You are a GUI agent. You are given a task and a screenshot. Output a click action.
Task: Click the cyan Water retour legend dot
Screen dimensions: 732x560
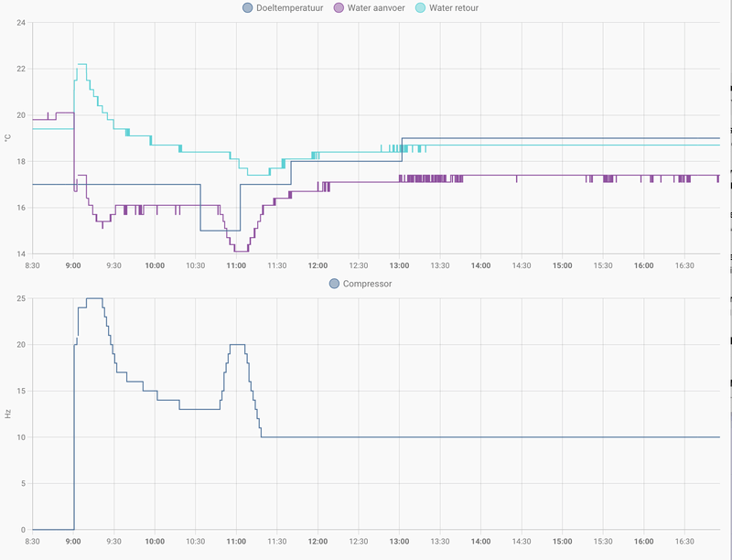click(x=420, y=8)
